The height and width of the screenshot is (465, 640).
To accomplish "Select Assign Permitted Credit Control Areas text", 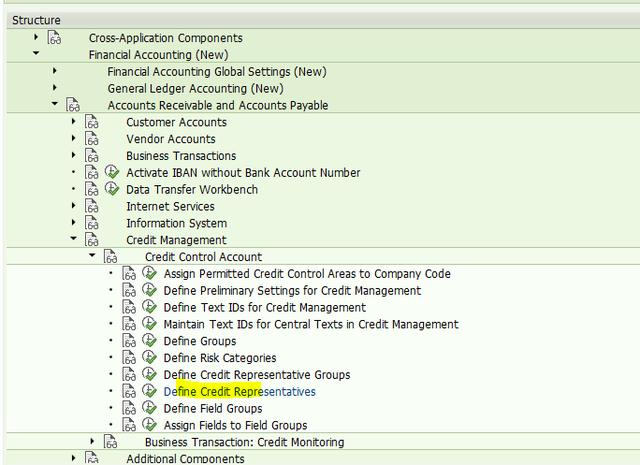I will tap(307, 274).
